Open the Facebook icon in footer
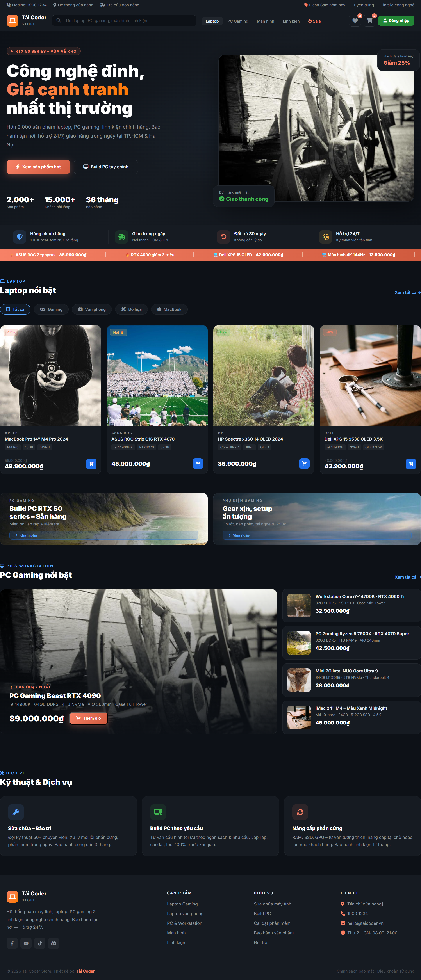Viewport: 421px width, 980px height. (x=12, y=943)
